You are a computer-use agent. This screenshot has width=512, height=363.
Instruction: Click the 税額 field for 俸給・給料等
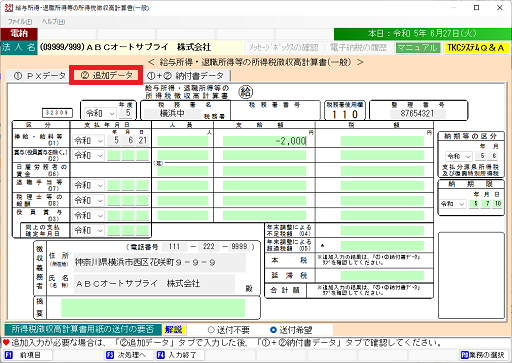[382, 141]
